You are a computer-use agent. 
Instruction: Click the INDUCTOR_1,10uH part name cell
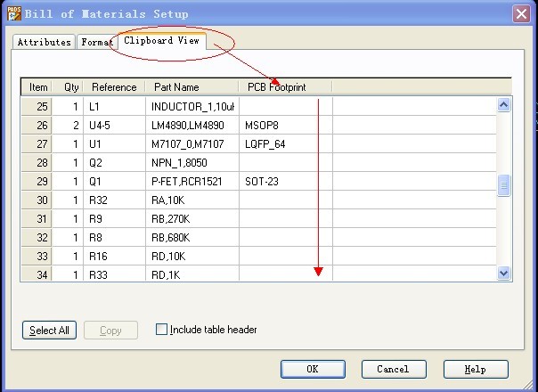[x=192, y=106]
